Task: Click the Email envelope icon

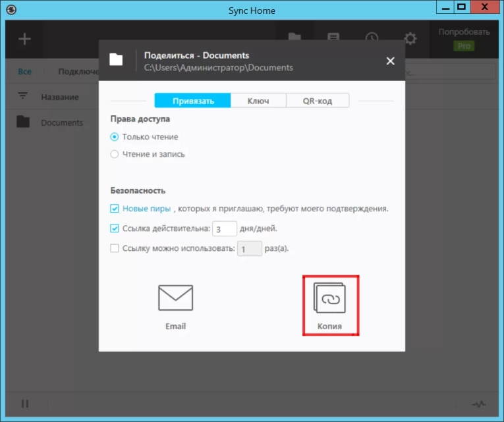Action: click(175, 298)
